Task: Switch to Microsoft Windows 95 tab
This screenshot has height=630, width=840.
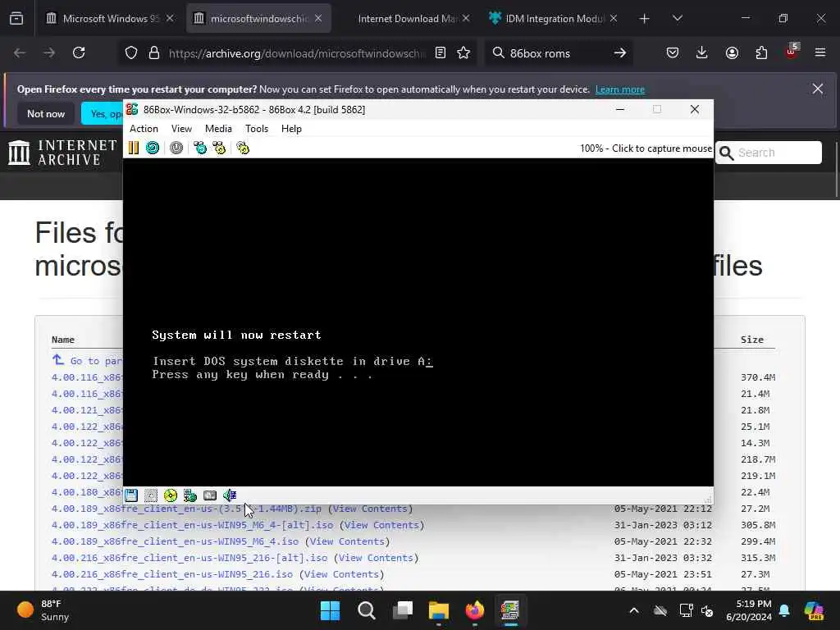Action: [110, 18]
